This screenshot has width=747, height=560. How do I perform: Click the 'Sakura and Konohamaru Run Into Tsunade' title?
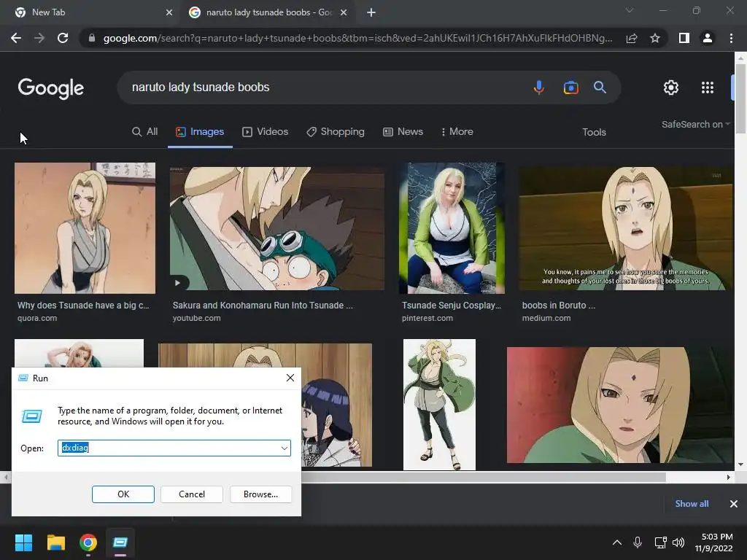(x=263, y=306)
